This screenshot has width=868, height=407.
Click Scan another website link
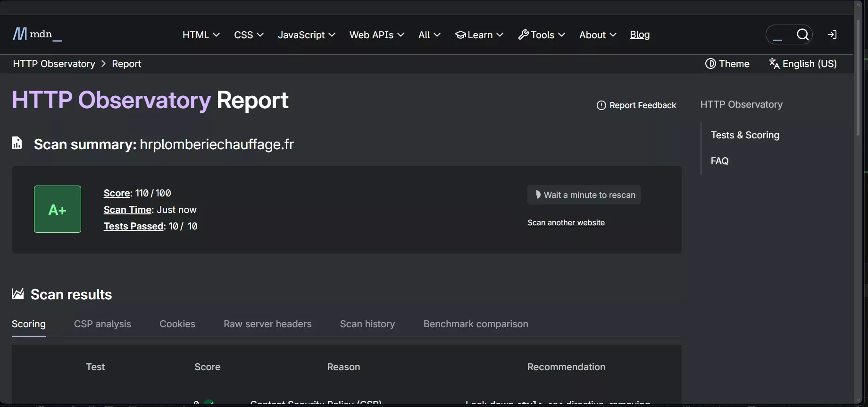(566, 222)
